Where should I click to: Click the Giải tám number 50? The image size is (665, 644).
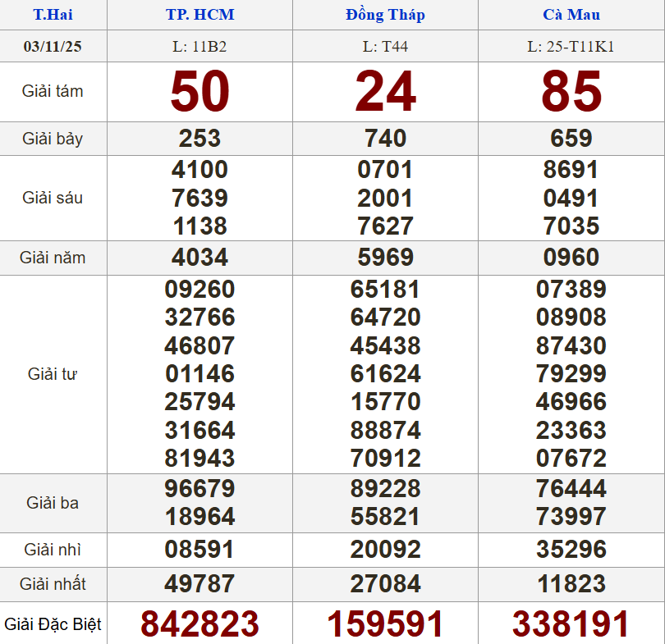coord(199,91)
